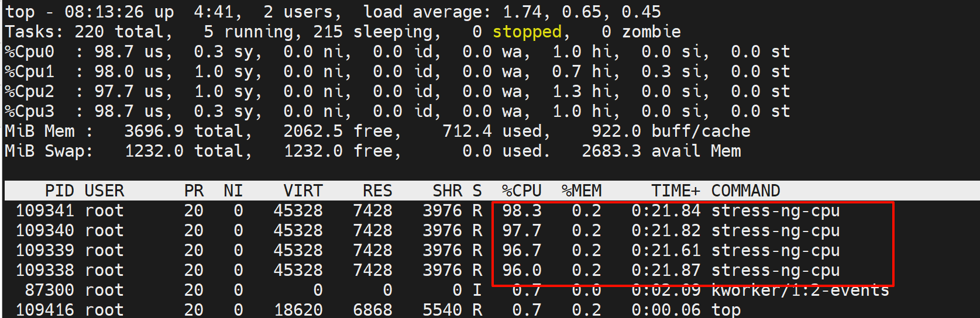The width and height of the screenshot is (980, 318).
Task: Click PID 109416 of the top process
Action: (44, 310)
